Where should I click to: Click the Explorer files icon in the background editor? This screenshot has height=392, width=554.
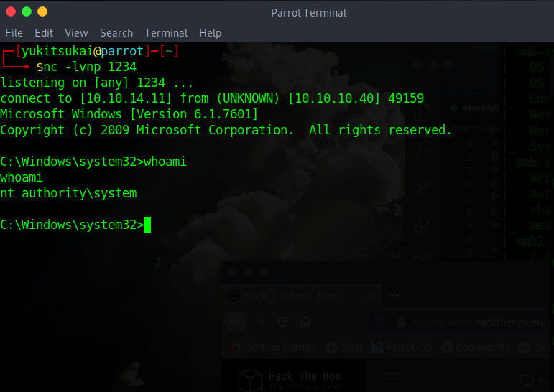(x=422, y=112)
